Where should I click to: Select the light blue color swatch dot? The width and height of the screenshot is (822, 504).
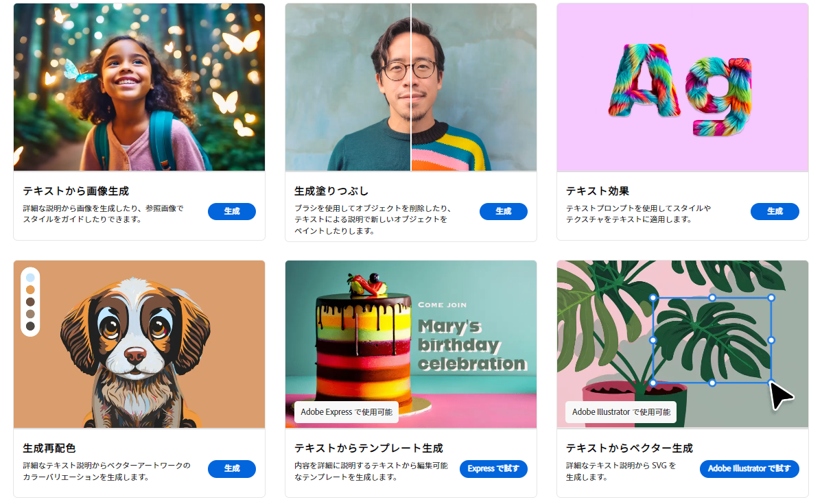[x=30, y=278]
